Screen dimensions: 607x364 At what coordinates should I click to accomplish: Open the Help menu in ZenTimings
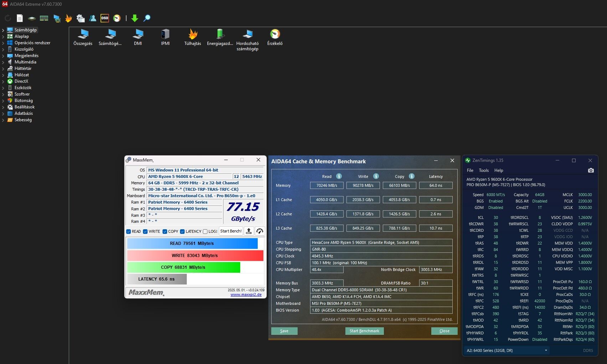(499, 170)
